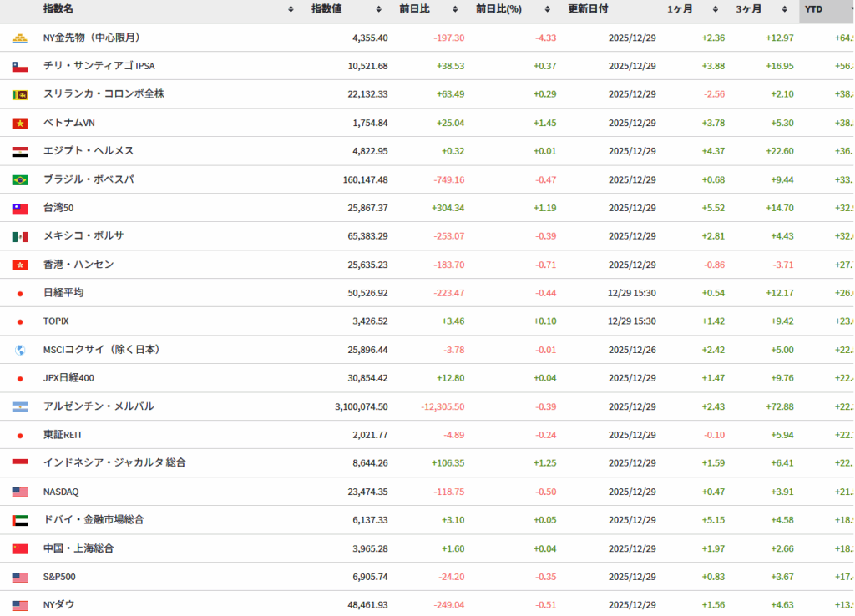Screen dimensions: 855x616
Task: Click the 香港・ハンセン index name
Action: pyautogui.click(x=78, y=265)
